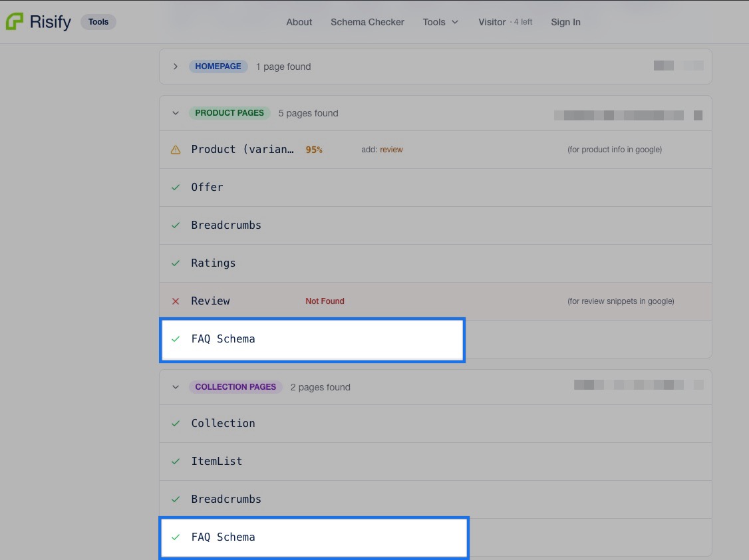Click the checkmark next to FAQ Schema under Product Pages

[176, 339]
